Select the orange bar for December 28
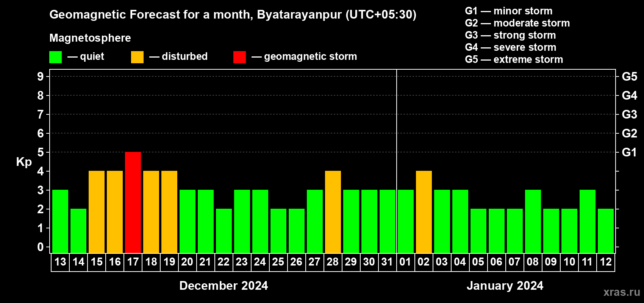This screenshot has height=303, width=644. coord(333,212)
